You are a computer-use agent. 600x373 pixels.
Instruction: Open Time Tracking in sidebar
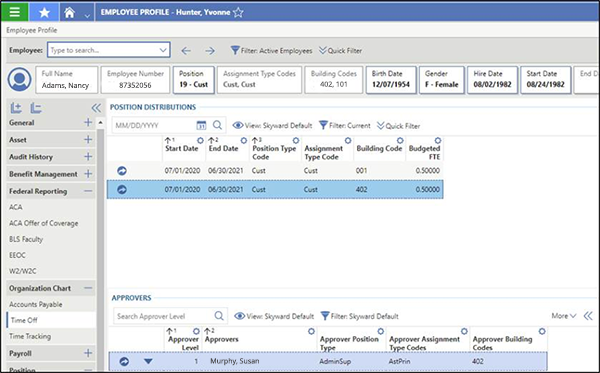(x=30, y=336)
